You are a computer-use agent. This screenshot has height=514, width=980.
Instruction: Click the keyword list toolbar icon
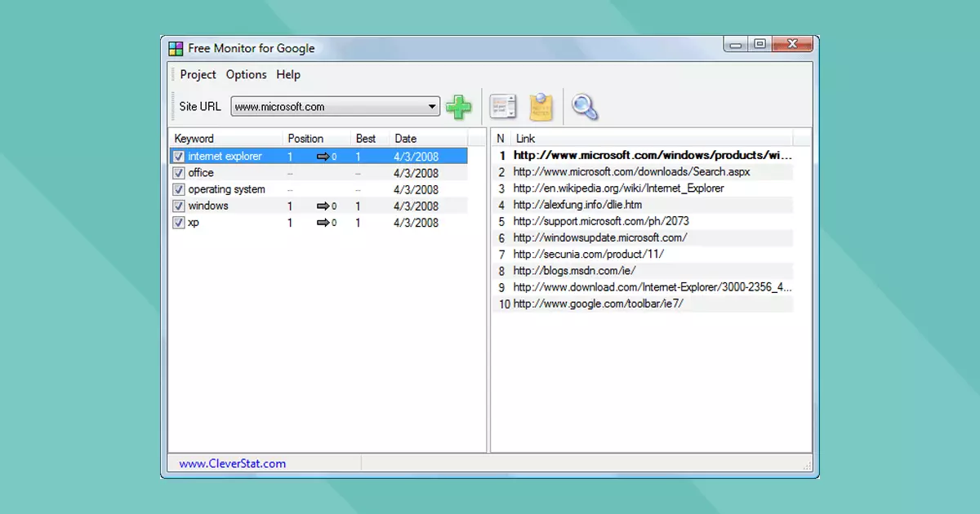pos(503,107)
